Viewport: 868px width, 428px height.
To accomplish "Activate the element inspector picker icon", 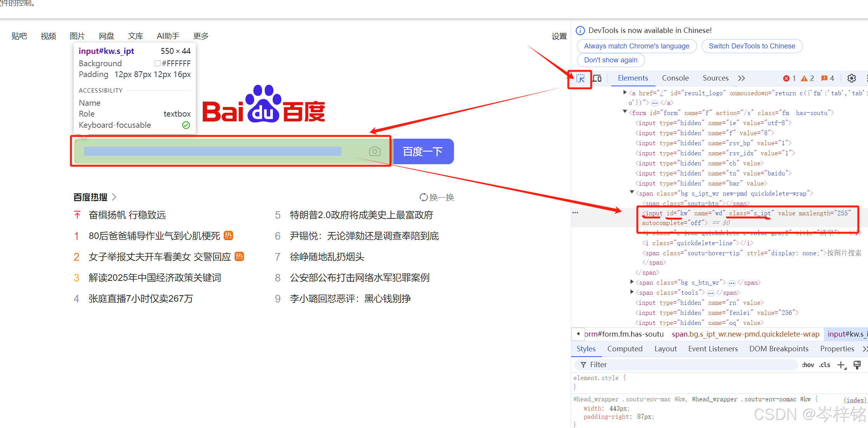I will tap(580, 79).
